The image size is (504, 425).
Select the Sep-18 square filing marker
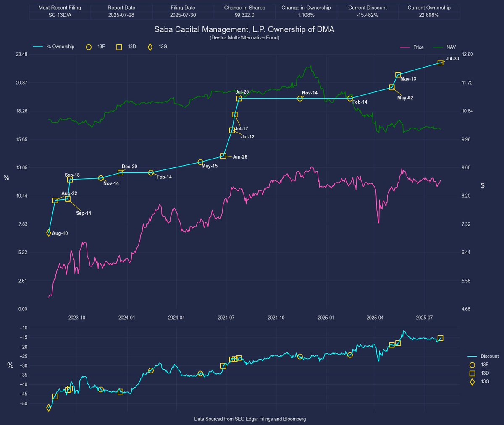tap(70, 180)
